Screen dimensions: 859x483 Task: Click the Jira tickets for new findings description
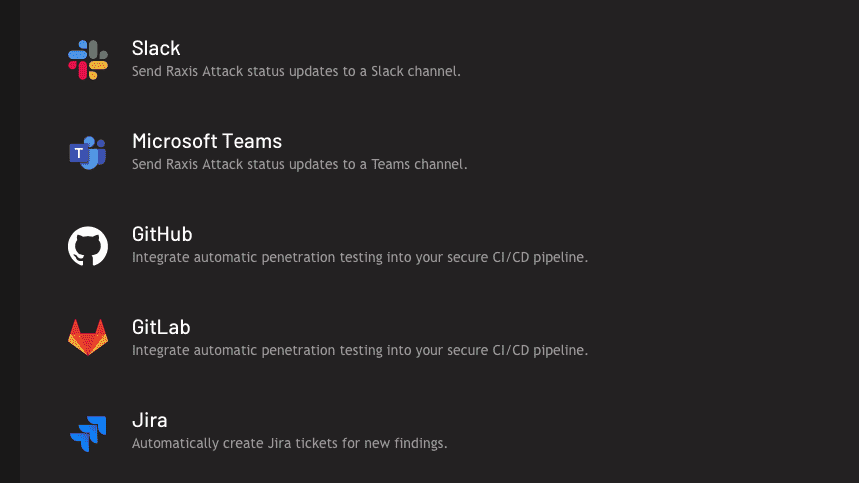pos(289,443)
